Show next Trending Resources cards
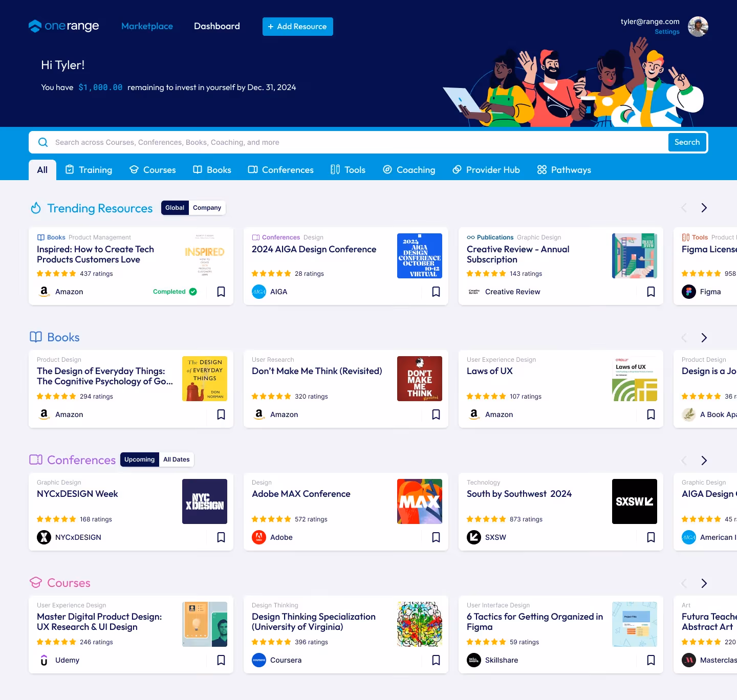 pyautogui.click(x=704, y=208)
